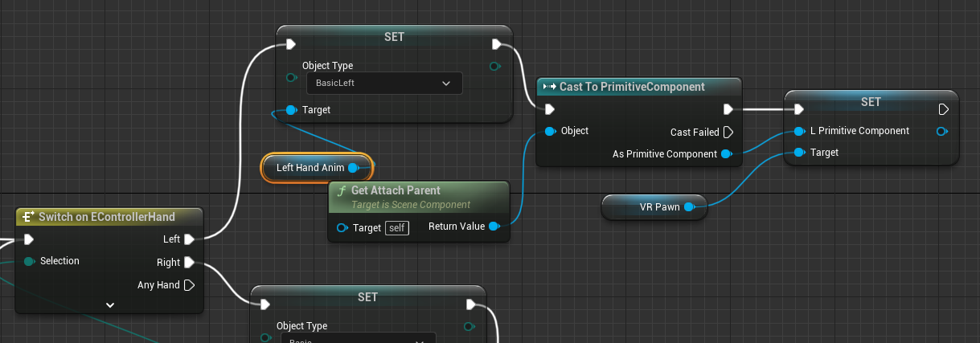Image resolution: width=980 pixels, height=343 pixels.
Task: Open the BasicLeft Object Type dropdown
Action: click(x=383, y=83)
